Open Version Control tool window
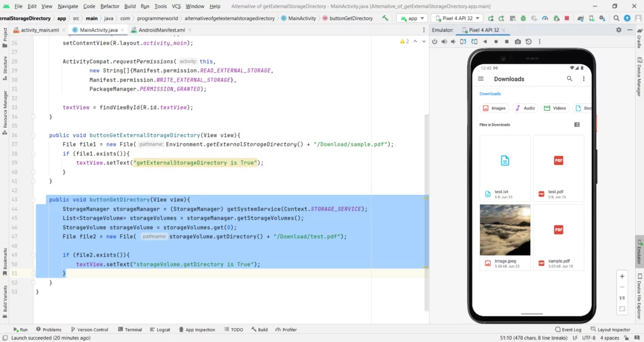 tap(89, 329)
